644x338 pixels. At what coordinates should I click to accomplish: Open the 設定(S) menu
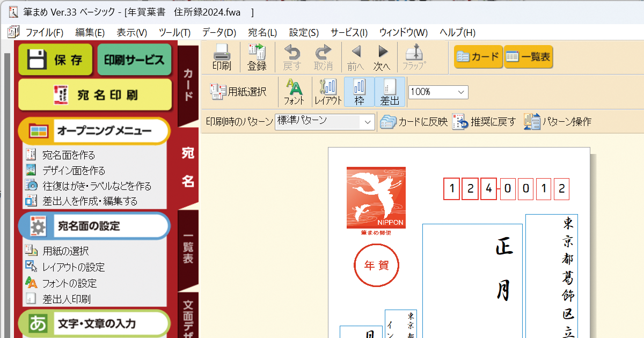click(x=304, y=32)
